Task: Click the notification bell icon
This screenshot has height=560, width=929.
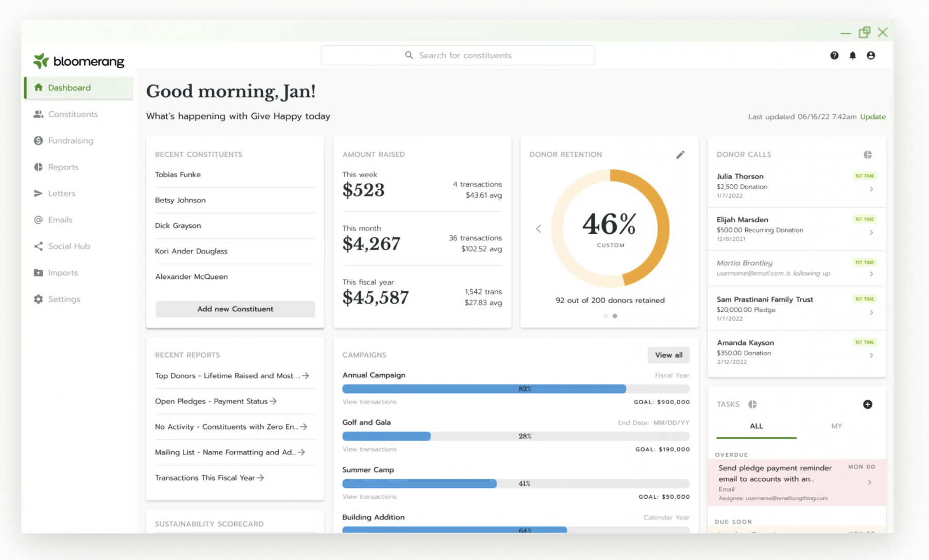Action: [x=852, y=55]
